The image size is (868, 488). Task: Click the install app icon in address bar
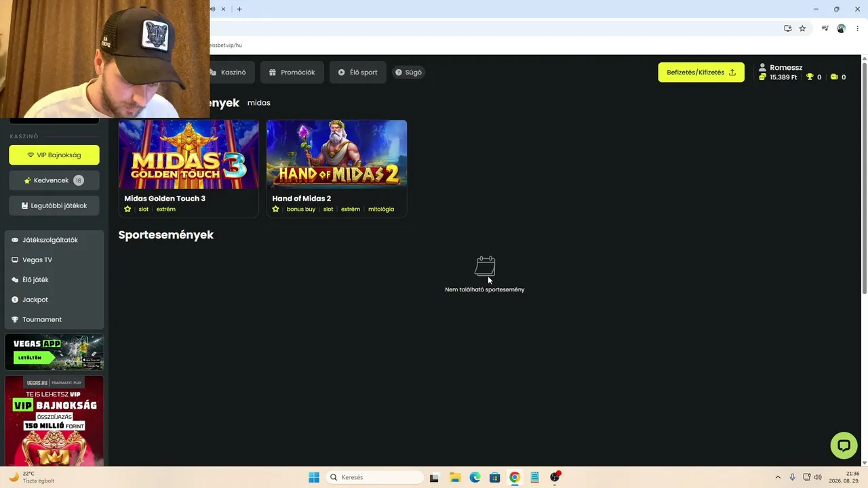(x=788, y=28)
